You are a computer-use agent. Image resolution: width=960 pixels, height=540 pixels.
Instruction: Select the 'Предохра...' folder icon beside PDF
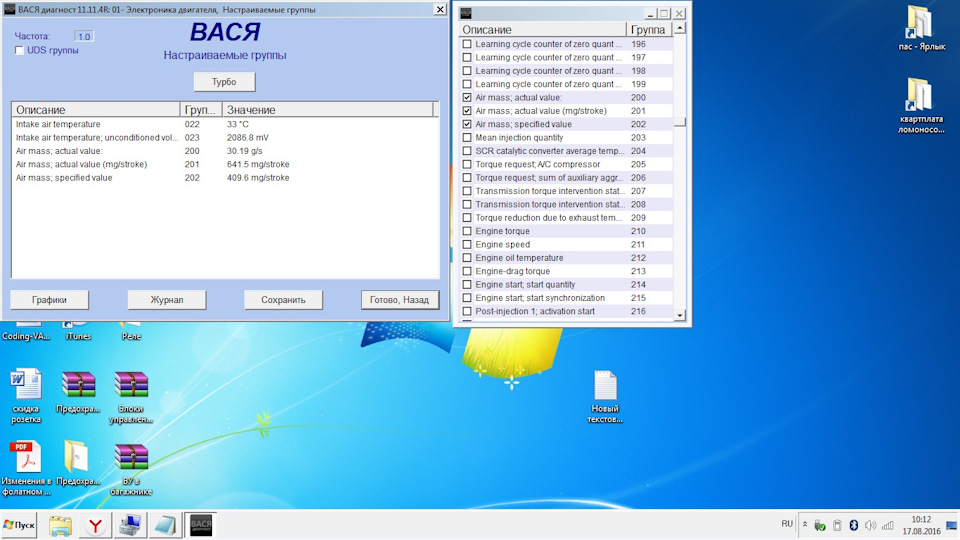point(77,463)
